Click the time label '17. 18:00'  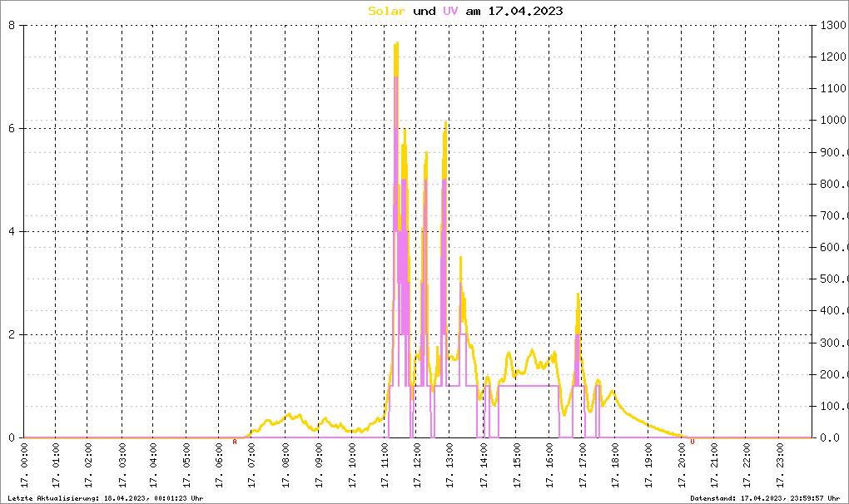[616, 465]
